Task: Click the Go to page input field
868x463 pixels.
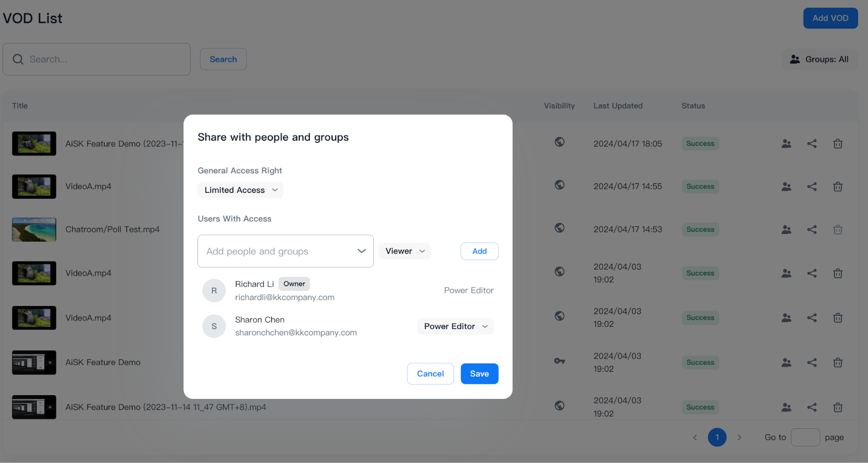Action: click(805, 437)
